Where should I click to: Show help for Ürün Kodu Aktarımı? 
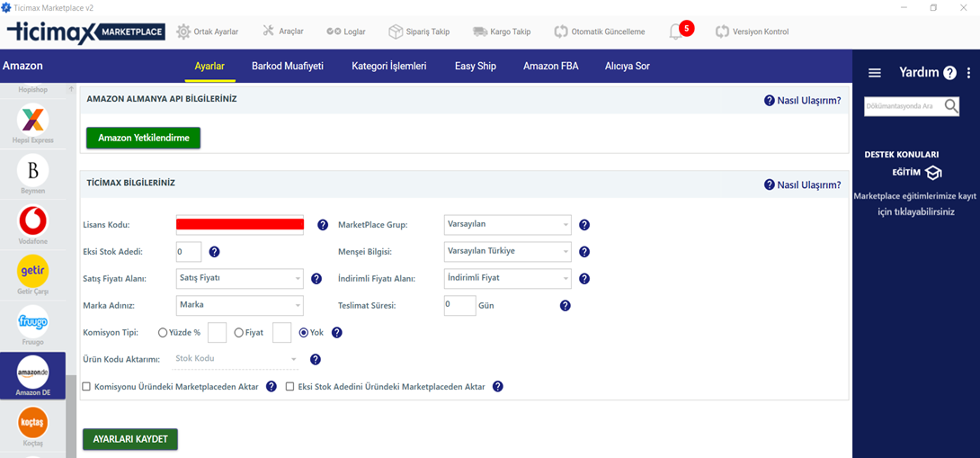click(x=315, y=359)
